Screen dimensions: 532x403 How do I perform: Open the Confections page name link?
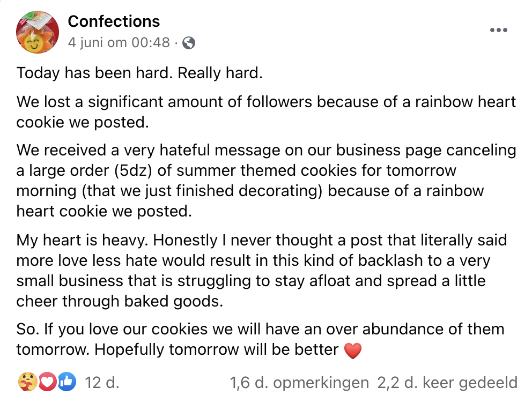point(114,21)
